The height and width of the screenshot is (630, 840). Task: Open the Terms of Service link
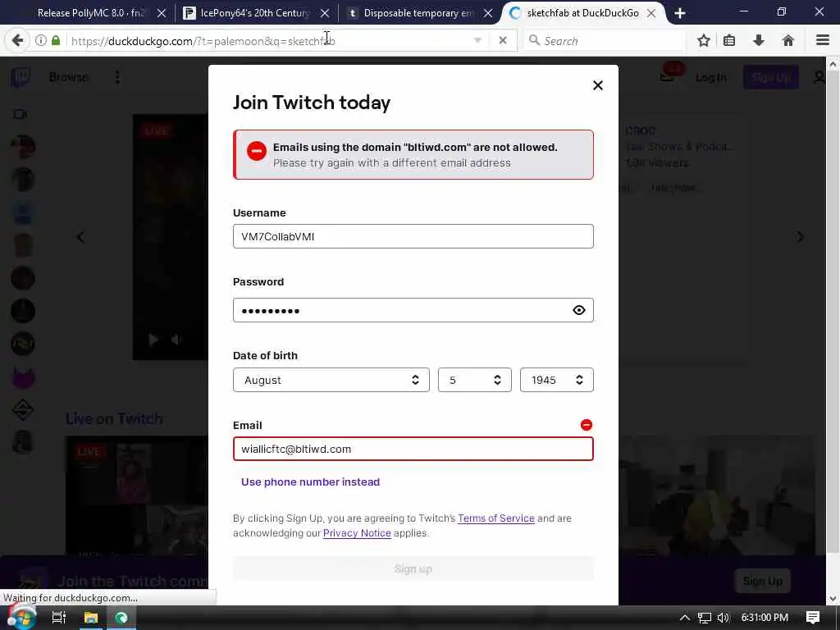tap(496, 518)
